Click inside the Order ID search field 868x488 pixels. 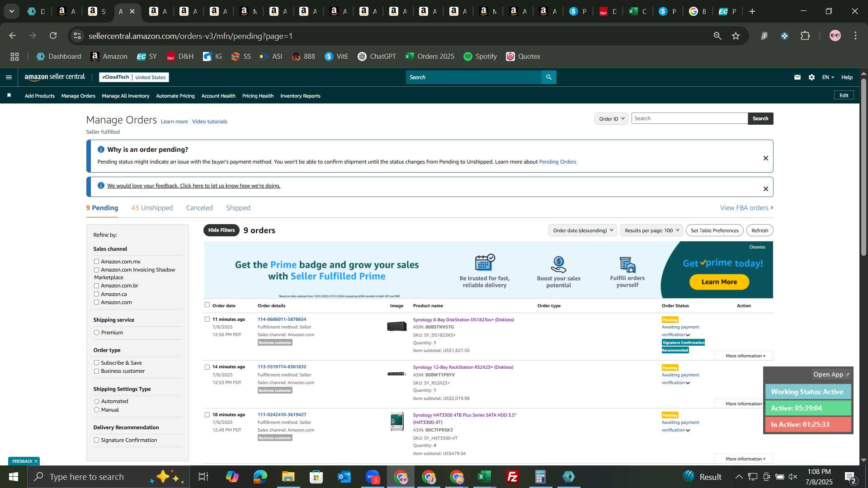(x=689, y=118)
